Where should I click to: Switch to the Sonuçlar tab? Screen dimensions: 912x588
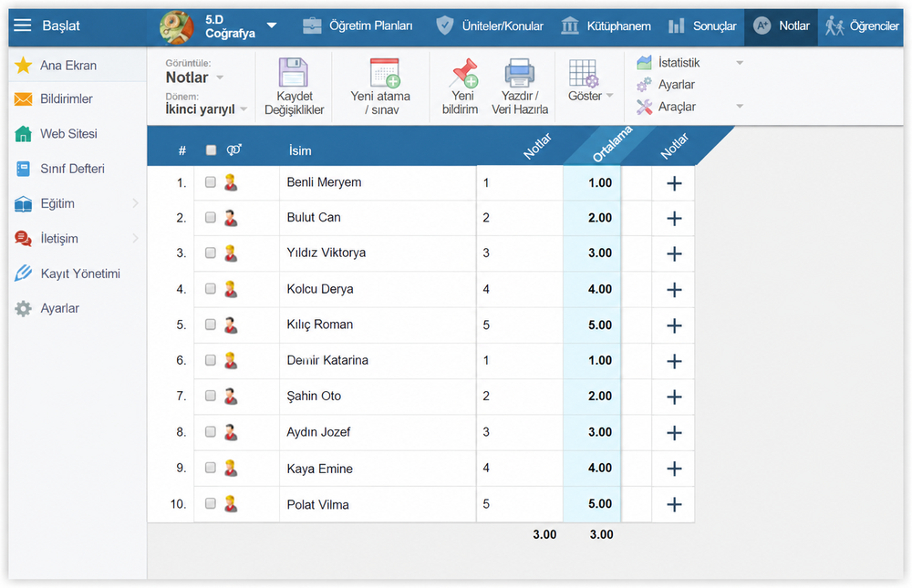[x=702, y=26]
